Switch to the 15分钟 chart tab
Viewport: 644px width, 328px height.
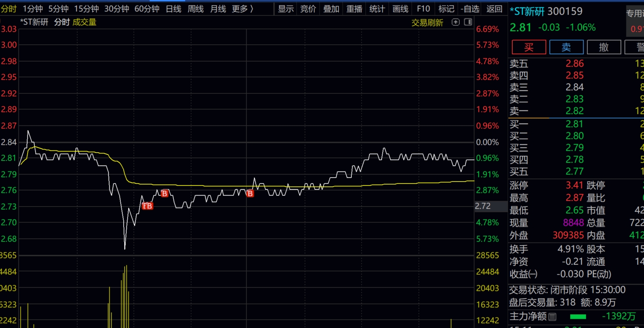(86, 9)
